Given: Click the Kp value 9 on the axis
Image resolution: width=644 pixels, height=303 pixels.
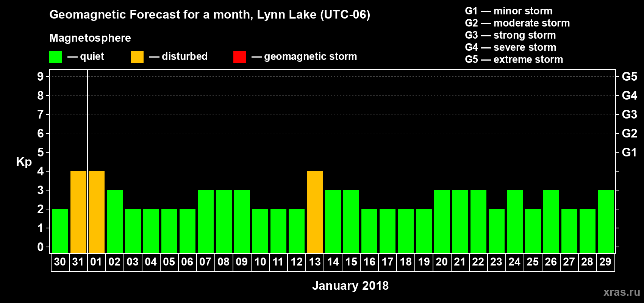Looking at the screenshot, I should pos(41,77).
